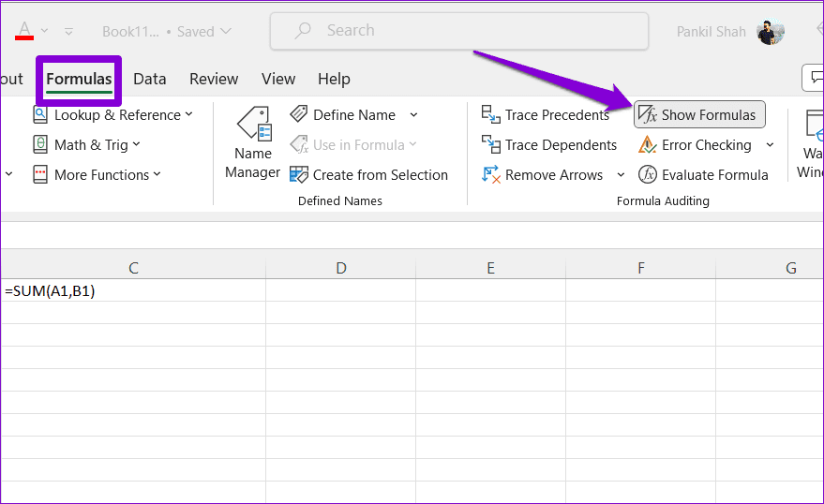Open the Watch Window icon
The height and width of the screenshot is (504, 824).
pyautogui.click(x=814, y=126)
